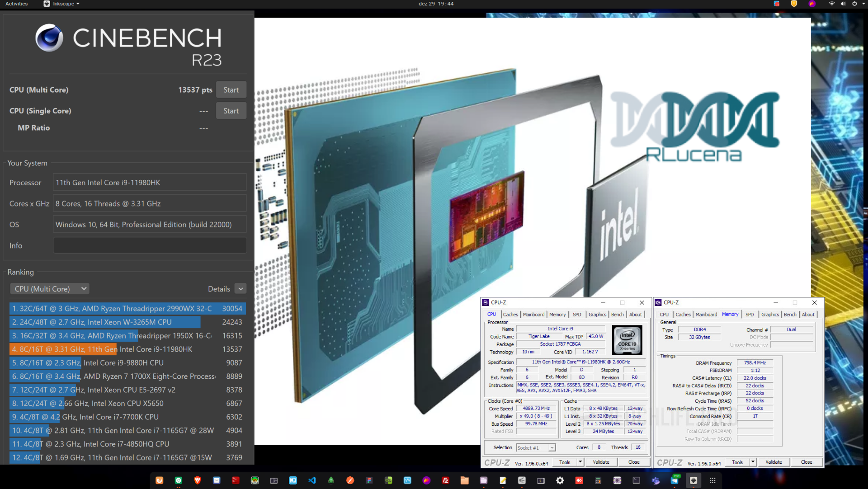
Task: Click the Processor field showing i9-11980HK
Action: coord(150,183)
